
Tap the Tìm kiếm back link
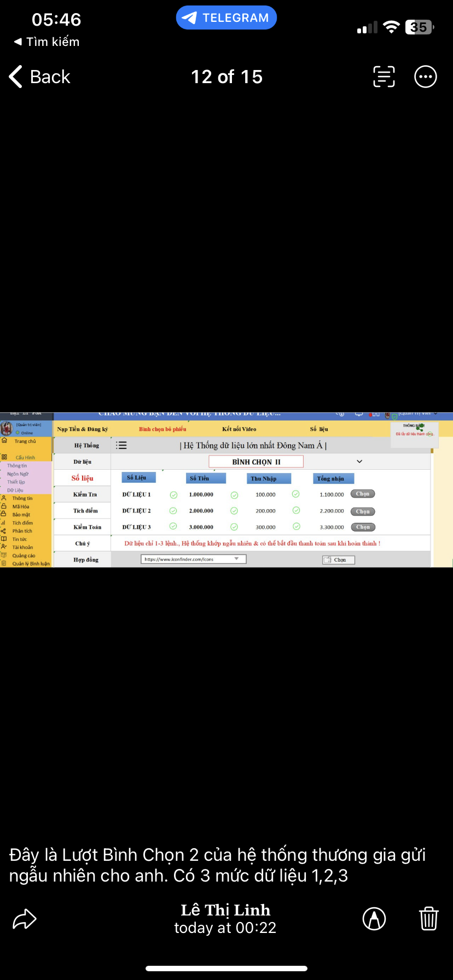[47, 42]
